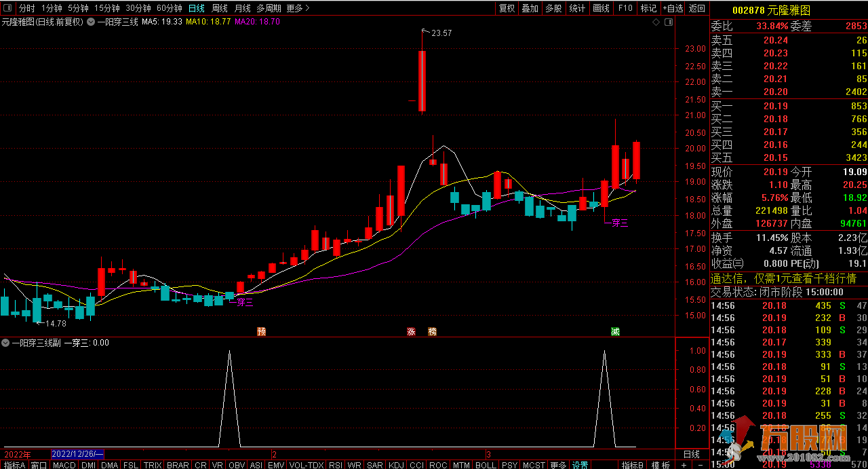This screenshot has width=868, height=469.
Task: Select the BOLL indicator tab
Action: [485, 465]
